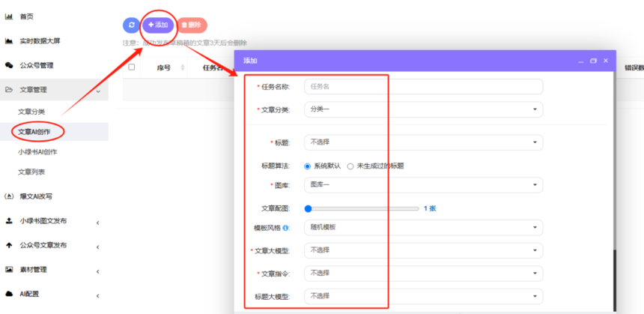Click the 公众号管理 WeChat icon
The image size is (644, 314).
(9, 65)
